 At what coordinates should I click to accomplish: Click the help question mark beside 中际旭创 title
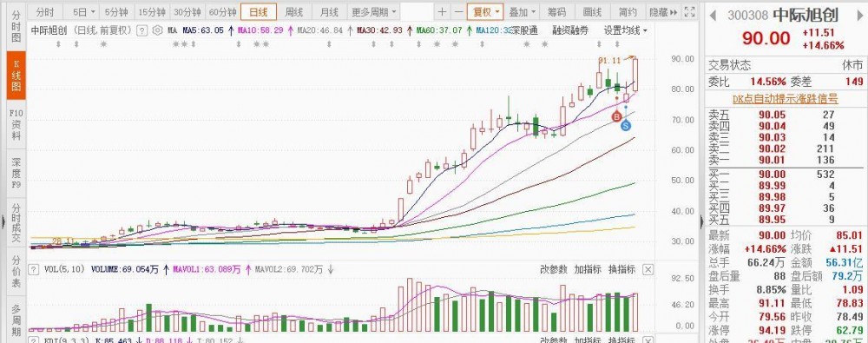[142, 30]
